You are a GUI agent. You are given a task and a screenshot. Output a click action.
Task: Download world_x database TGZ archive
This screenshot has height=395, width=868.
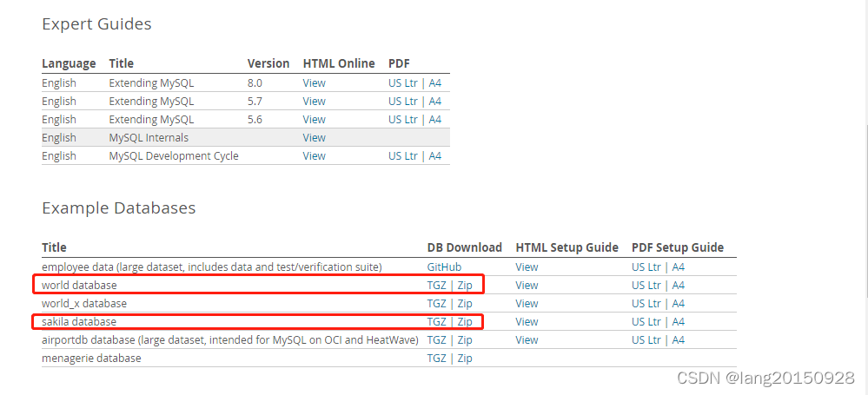tap(437, 304)
